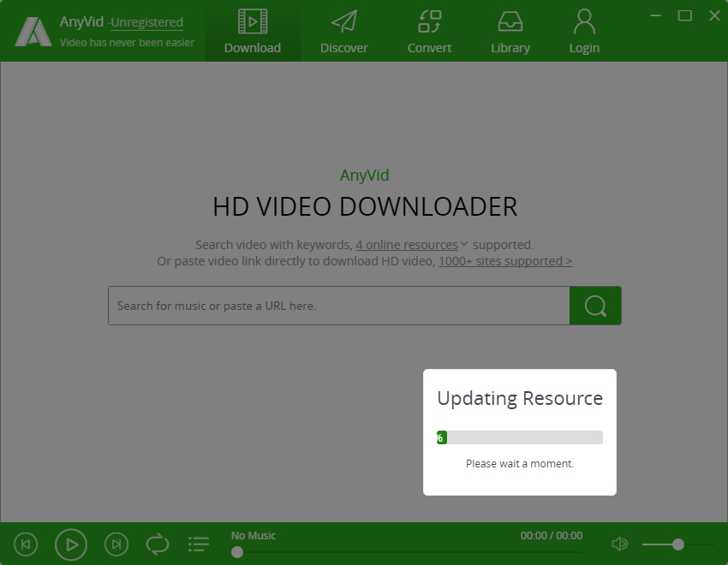
Task: Skip to next track in the player
Action: click(x=116, y=544)
